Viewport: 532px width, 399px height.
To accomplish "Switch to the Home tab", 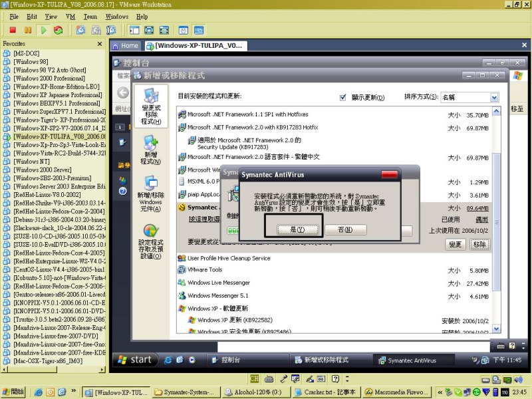I will click(x=125, y=45).
